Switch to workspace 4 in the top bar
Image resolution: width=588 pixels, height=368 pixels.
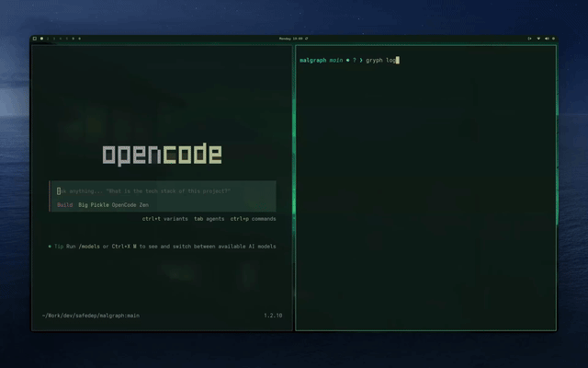coord(61,39)
